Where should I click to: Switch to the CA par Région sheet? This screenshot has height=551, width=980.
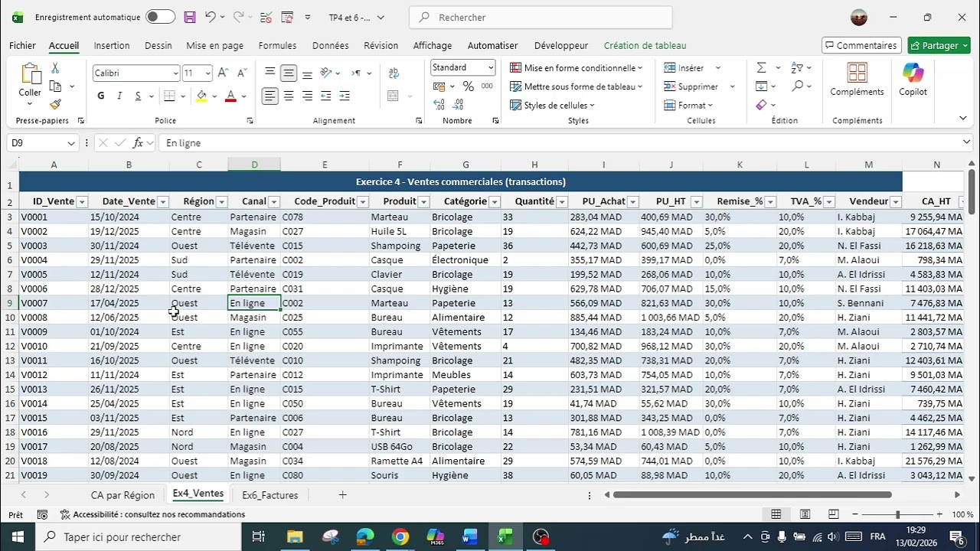coord(122,495)
